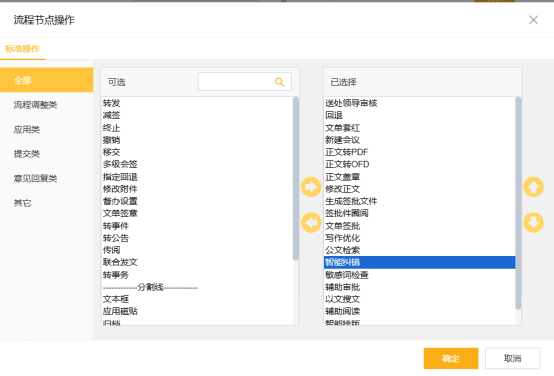Viewport: 554px width, 376px height.
Task: Select 修改正文 in the selected list
Action: (x=419, y=189)
